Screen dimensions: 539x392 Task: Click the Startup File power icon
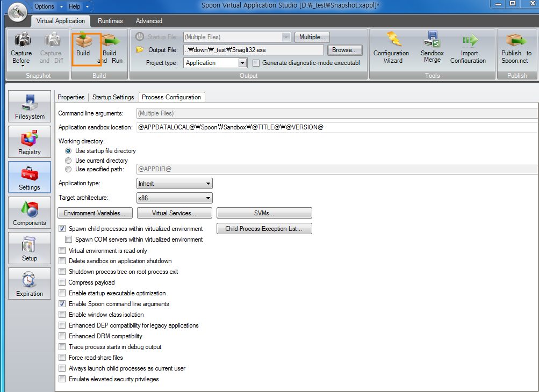[x=140, y=37]
